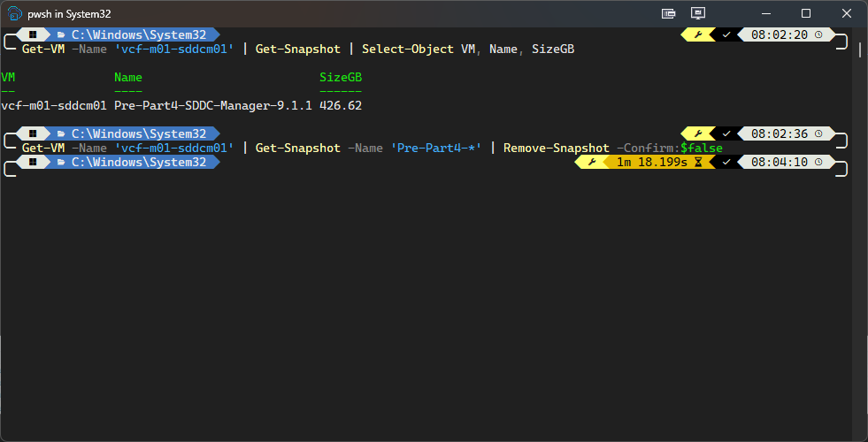Screen dimensions: 868x442
Task: Click the 'VM' column header
Action: 8,78
